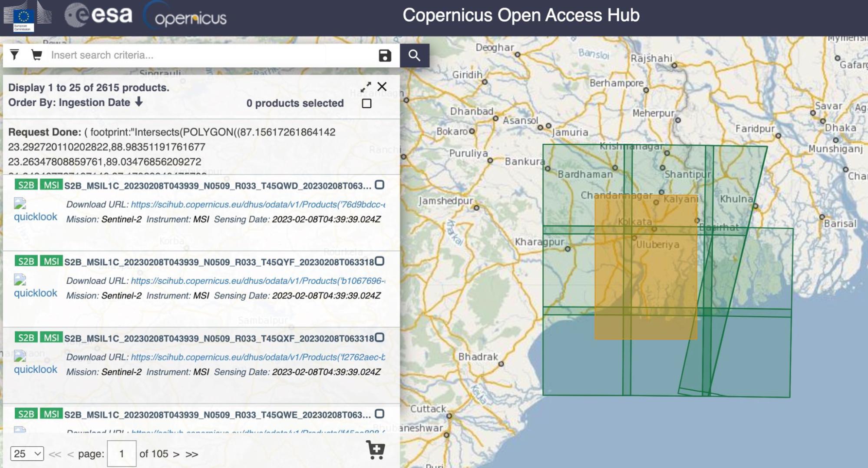View quicklook thumbnail of T45QXF product

35,363
